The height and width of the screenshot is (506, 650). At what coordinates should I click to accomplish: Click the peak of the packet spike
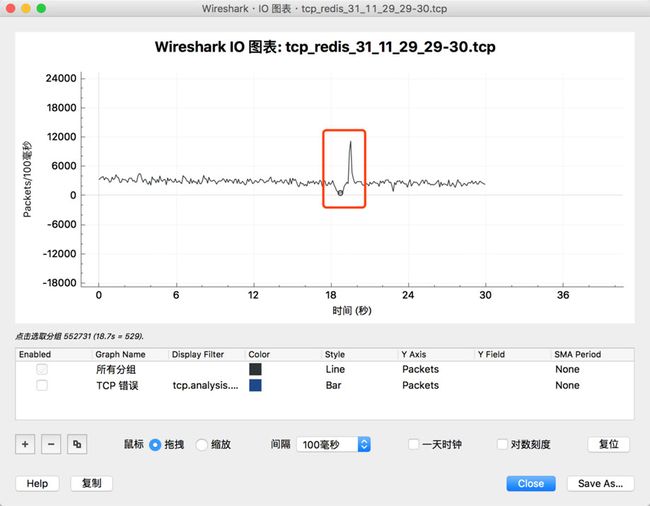pos(350,142)
